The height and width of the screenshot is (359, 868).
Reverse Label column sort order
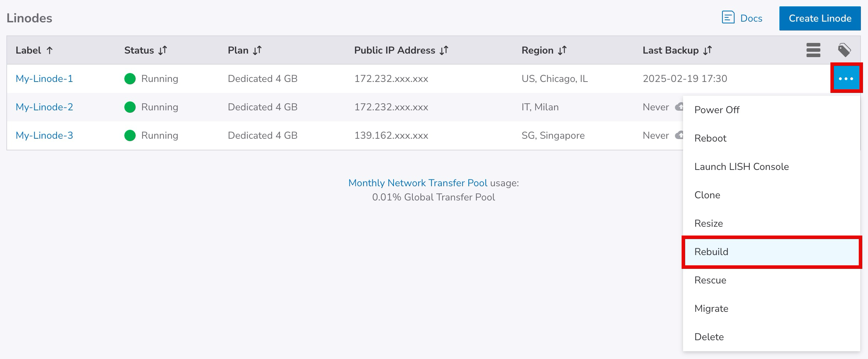coord(50,50)
